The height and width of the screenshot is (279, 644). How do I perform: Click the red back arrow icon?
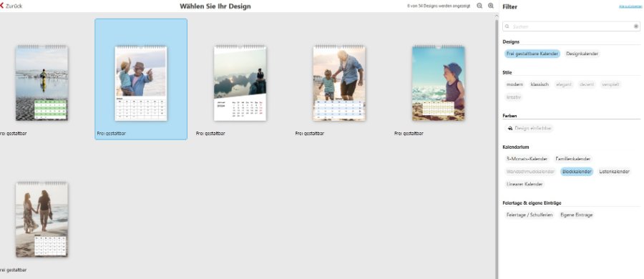click(x=1, y=6)
